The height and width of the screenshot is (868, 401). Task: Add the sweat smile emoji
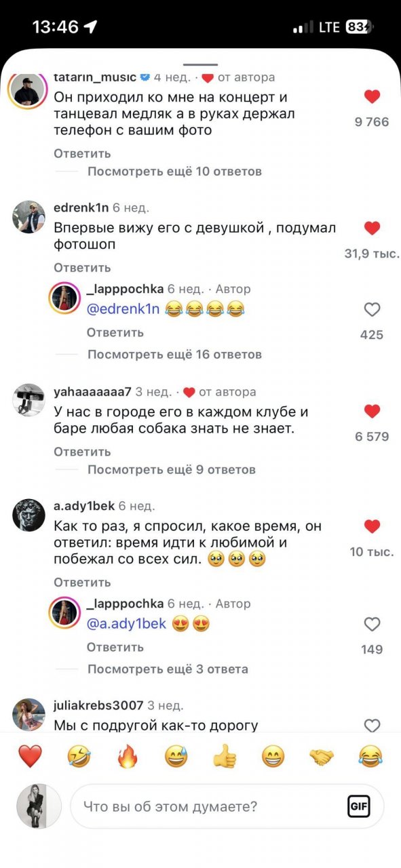(x=176, y=755)
